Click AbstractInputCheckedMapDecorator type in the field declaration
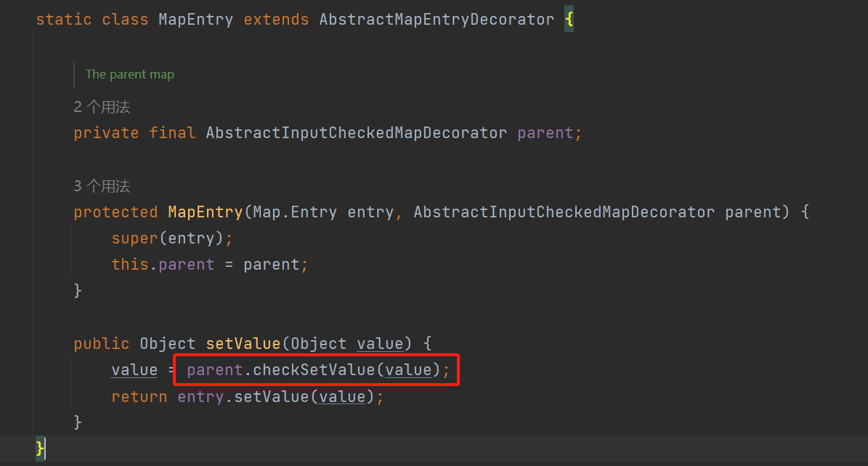 356,133
